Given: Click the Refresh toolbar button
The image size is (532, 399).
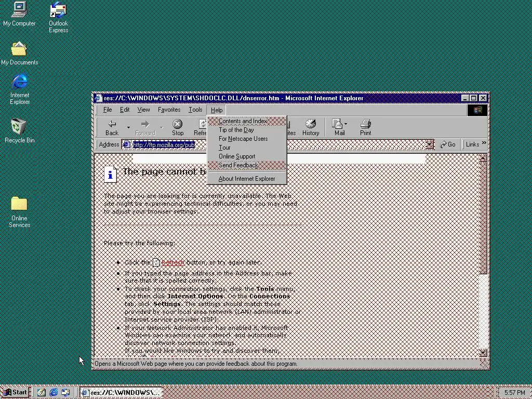Looking at the screenshot, I should point(200,128).
